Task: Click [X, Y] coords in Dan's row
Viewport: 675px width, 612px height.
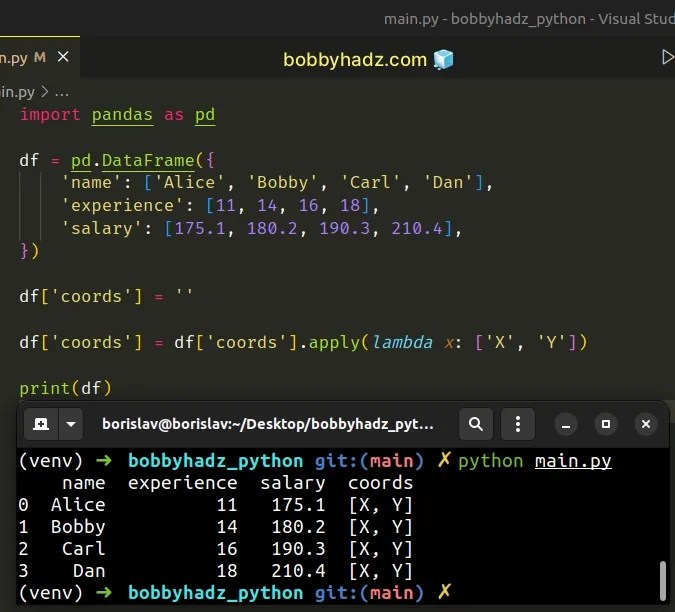Action: [x=381, y=571]
